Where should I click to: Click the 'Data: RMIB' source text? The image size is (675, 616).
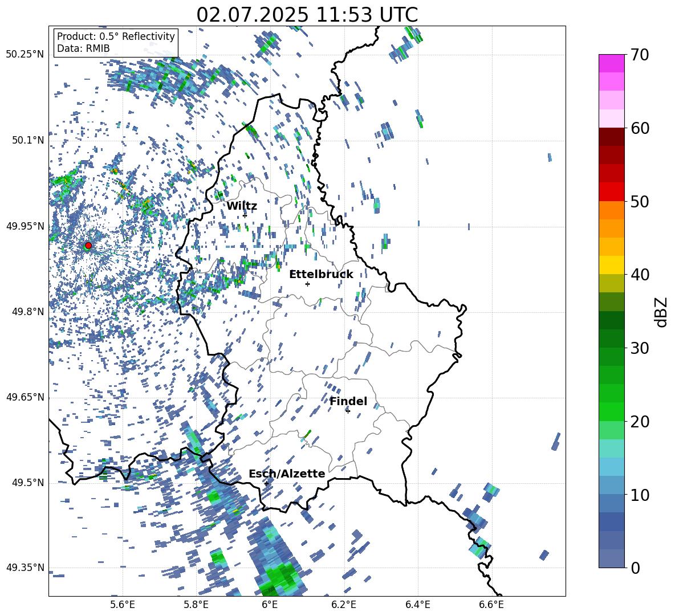pyautogui.click(x=83, y=48)
